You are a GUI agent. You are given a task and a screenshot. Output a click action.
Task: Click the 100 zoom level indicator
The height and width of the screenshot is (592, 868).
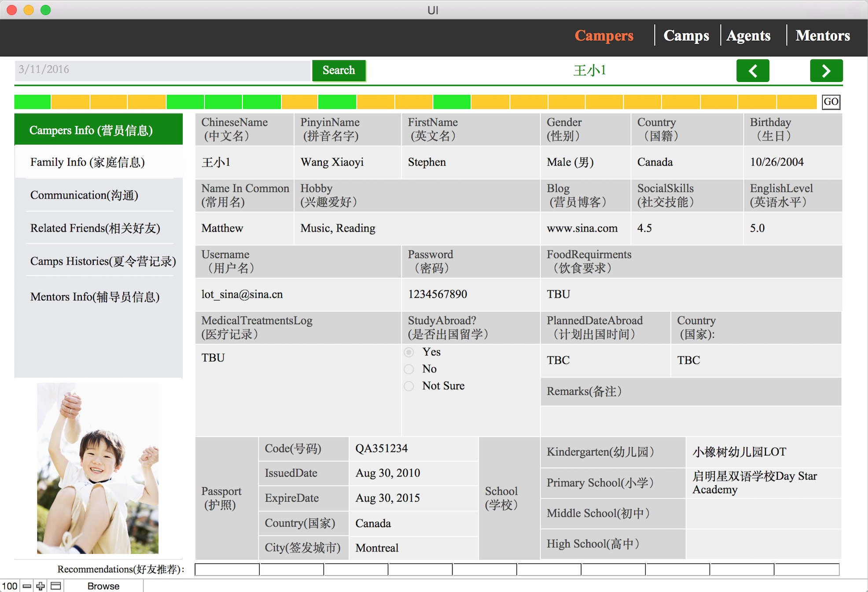pos(10,586)
